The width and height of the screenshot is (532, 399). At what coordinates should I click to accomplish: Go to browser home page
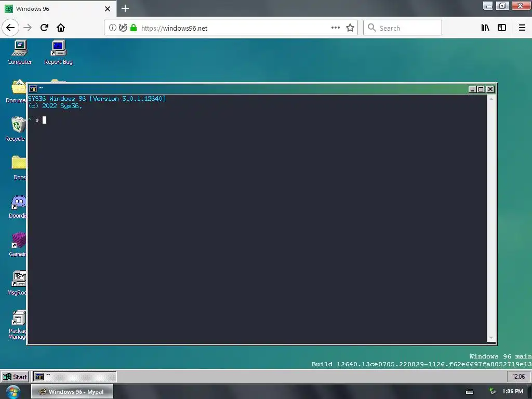click(x=61, y=28)
